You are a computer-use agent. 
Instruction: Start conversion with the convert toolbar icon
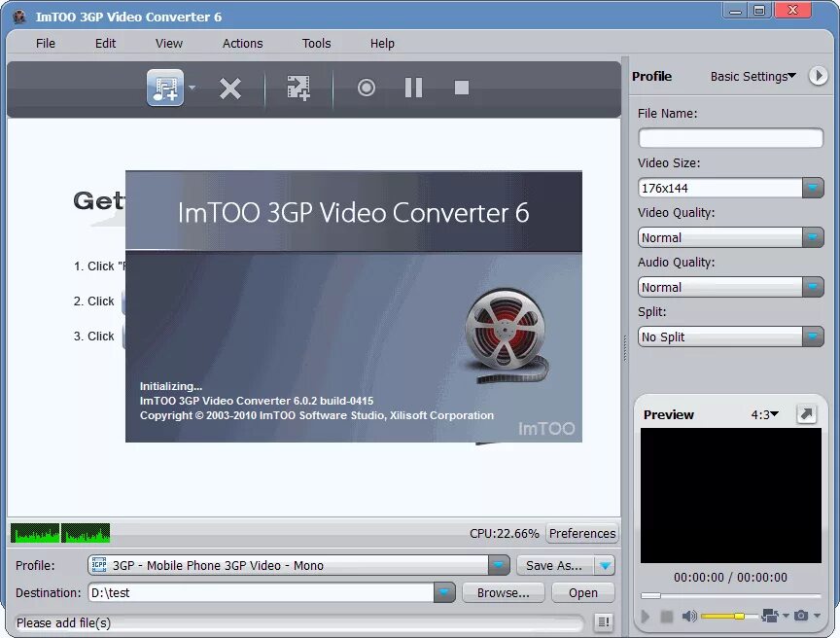click(297, 88)
